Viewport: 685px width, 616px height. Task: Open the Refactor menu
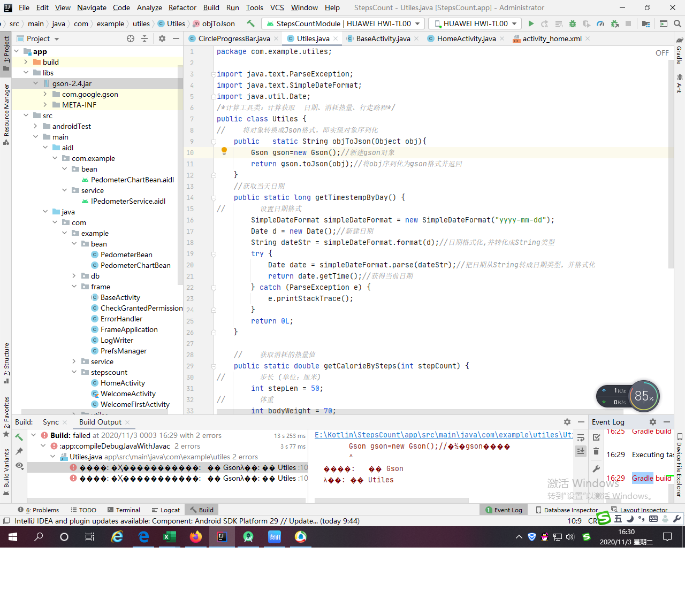[182, 7]
